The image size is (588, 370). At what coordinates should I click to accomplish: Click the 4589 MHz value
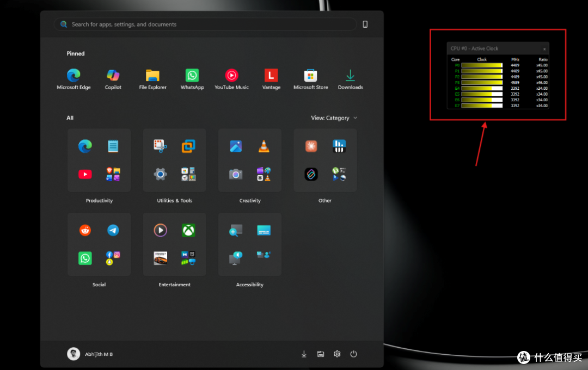[515, 83]
